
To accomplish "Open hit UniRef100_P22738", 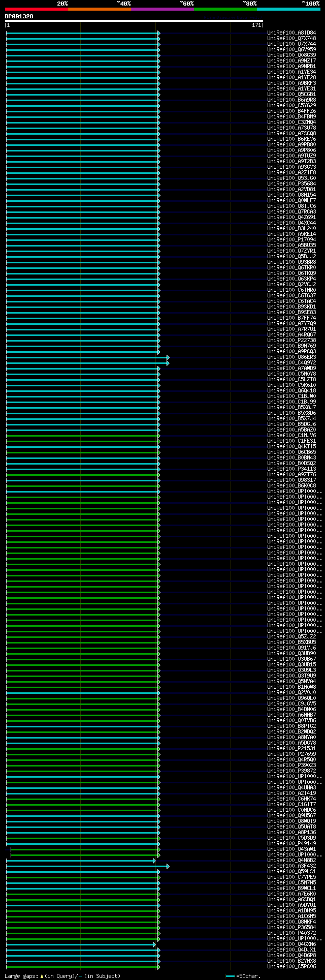I will coord(291,340).
